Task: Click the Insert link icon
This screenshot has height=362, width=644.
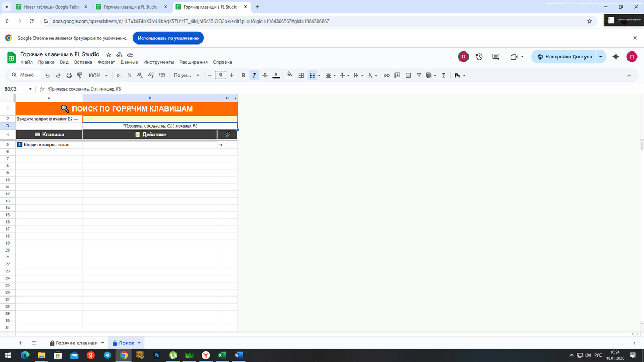Action: pos(386,75)
